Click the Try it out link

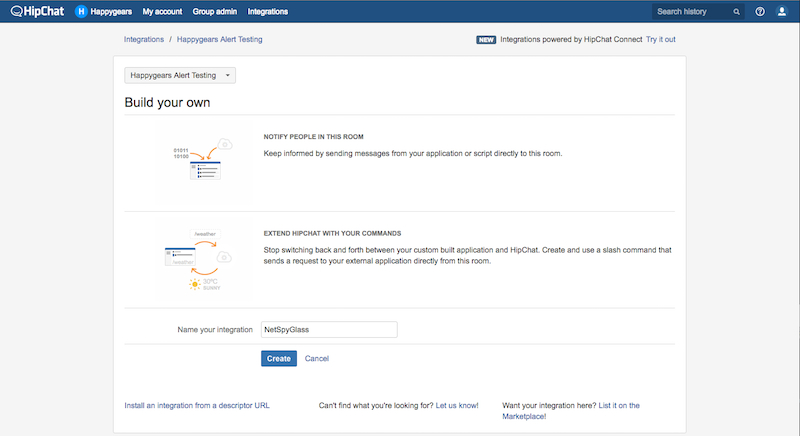[661, 39]
